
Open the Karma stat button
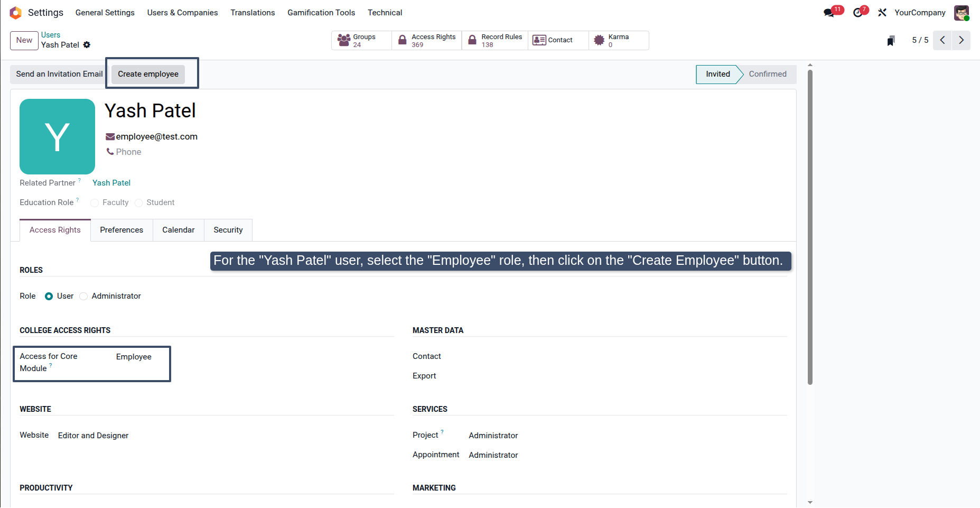coord(619,41)
